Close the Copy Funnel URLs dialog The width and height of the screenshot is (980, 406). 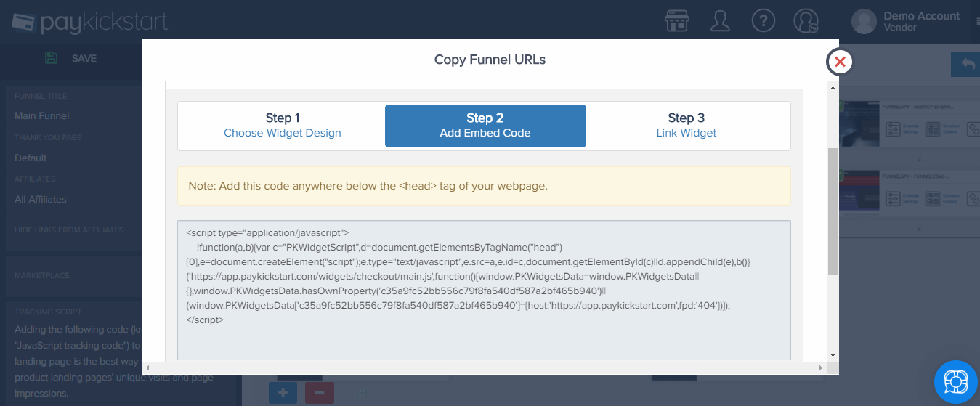click(x=840, y=62)
